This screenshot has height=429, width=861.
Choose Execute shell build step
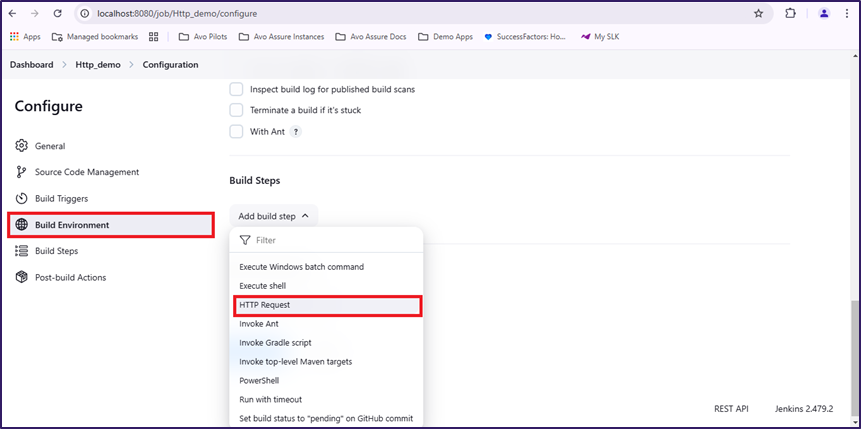(262, 286)
